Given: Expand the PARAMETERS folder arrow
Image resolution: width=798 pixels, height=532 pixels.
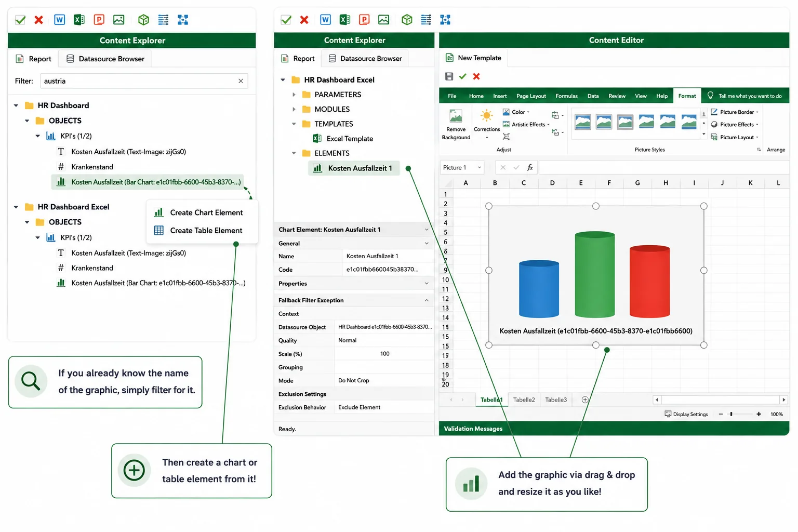Looking at the screenshot, I should tap(294, 95).
